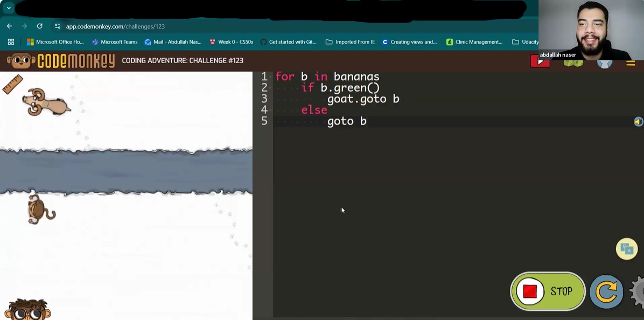
Task: Open Clinic Management bookmark
Action: (x=474, y=42)
